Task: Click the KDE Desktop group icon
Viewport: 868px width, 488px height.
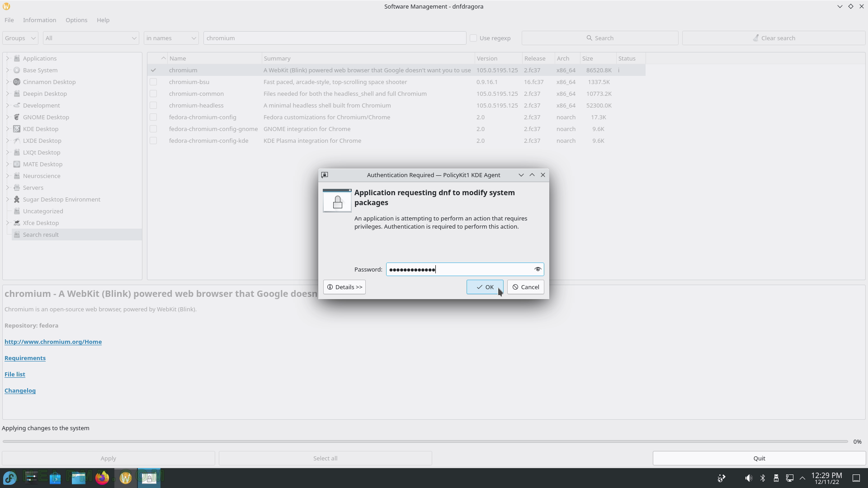Action: [x=17, y=129]
